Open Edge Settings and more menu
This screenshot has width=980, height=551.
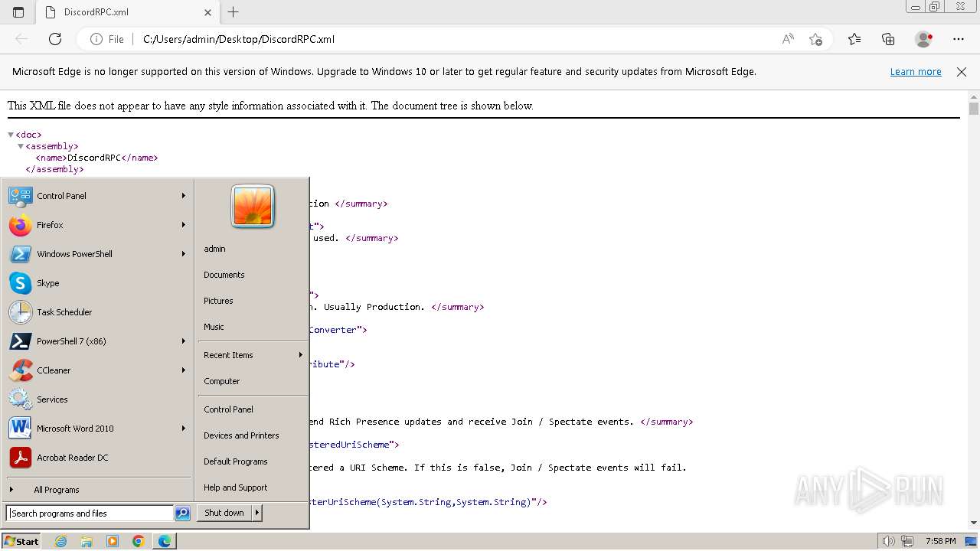(959, 39)
